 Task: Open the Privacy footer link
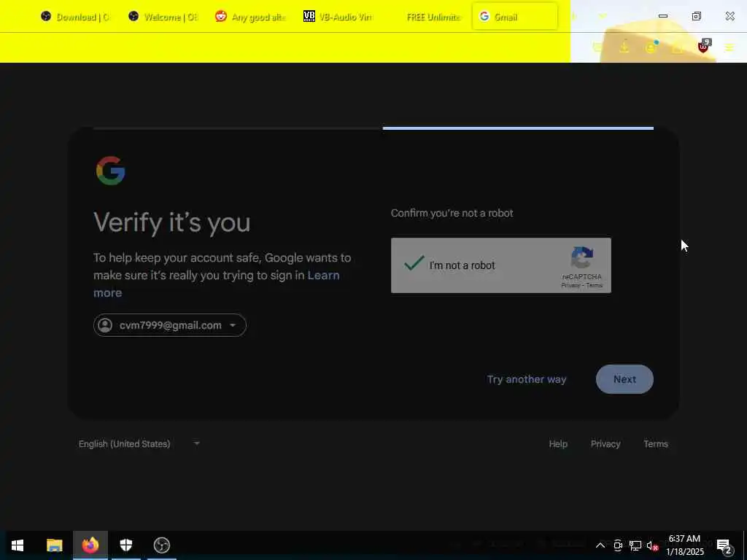pyautogui.click(x=605, y=444)
